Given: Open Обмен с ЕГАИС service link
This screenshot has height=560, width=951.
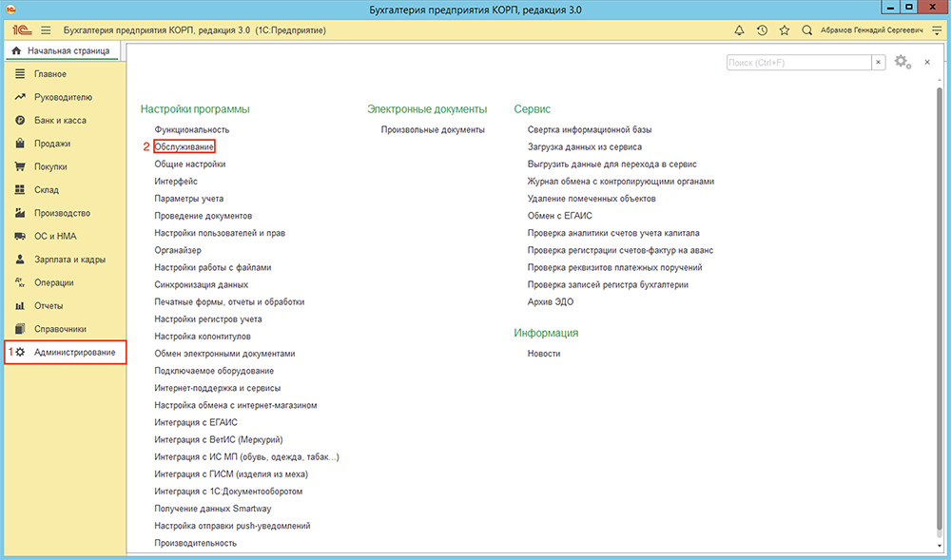Looking at the screenshot, I should (560, 216).
